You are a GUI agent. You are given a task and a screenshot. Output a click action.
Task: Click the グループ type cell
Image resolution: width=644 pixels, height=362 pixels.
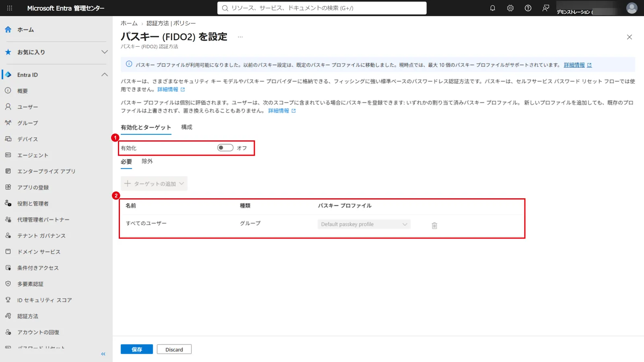[x=250, y=223]
